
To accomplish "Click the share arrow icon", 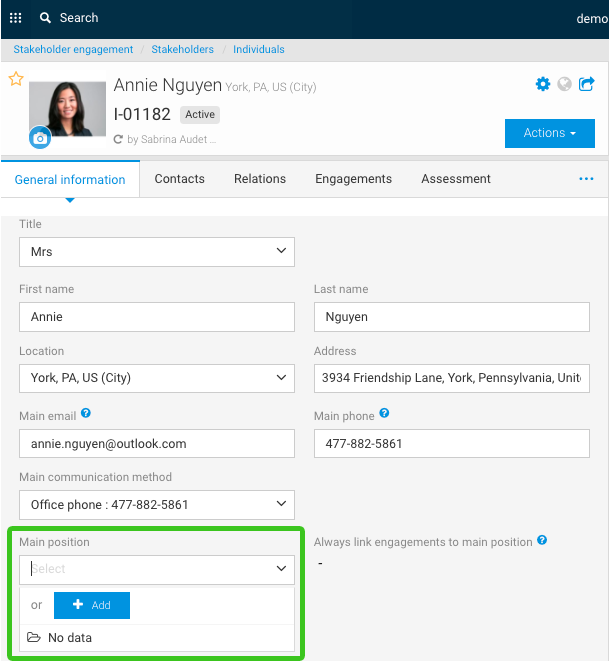I will click(x=587, y=84).
